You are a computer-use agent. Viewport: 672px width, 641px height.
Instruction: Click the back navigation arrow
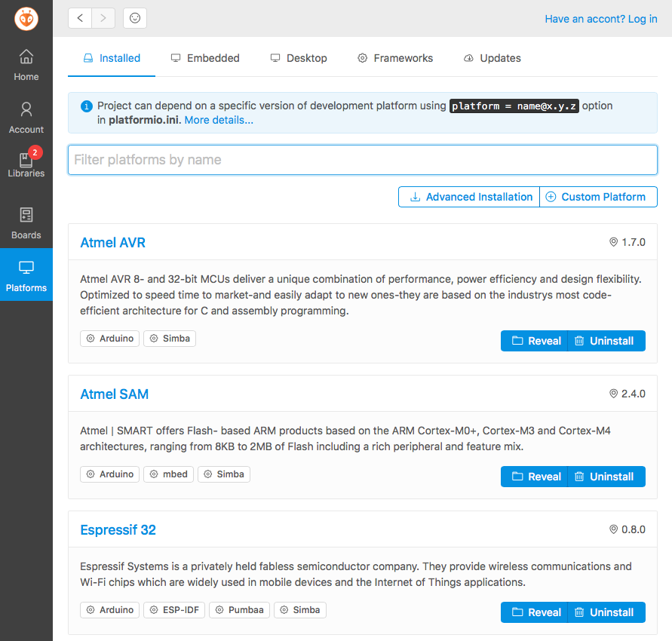point(80,18)
